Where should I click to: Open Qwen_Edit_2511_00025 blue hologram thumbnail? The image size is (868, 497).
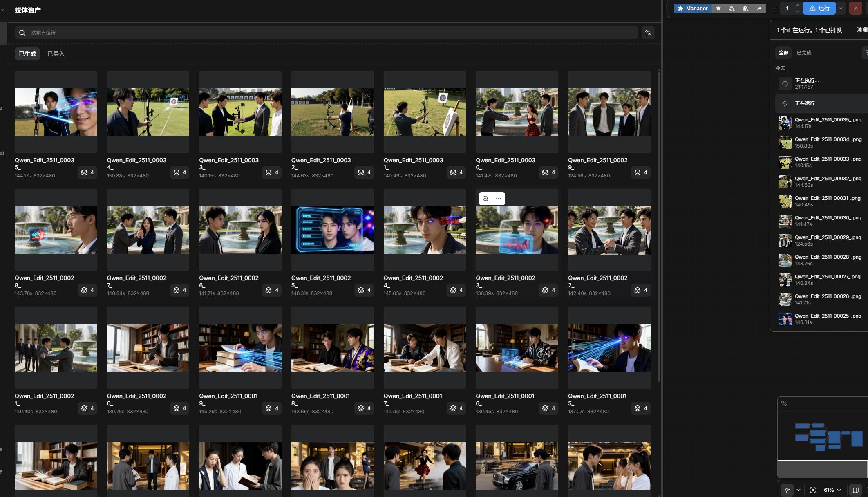[333, 230]
